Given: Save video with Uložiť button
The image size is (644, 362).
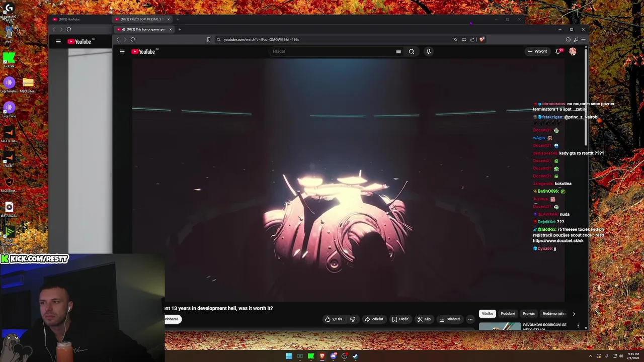Looking at the screenshot, I should [400, 319].
